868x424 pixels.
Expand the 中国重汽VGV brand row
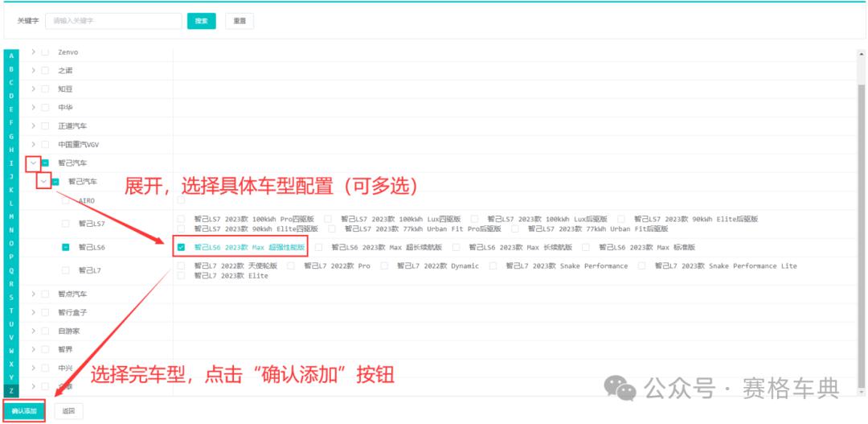click(33, 144)
